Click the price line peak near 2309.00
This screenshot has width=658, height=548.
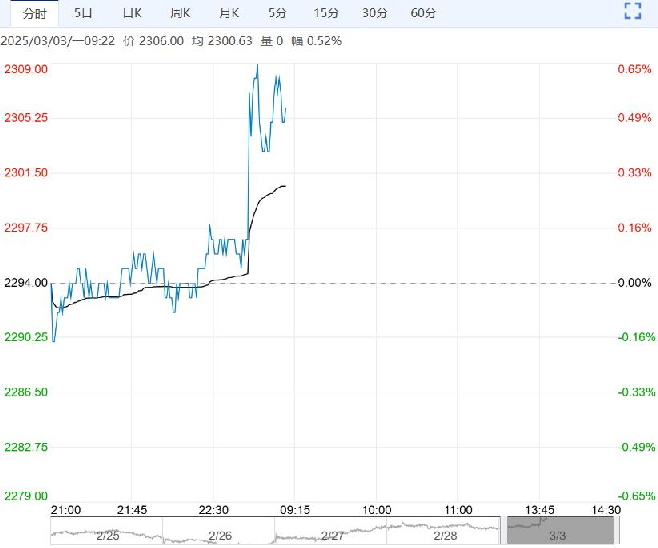(257, 66)
